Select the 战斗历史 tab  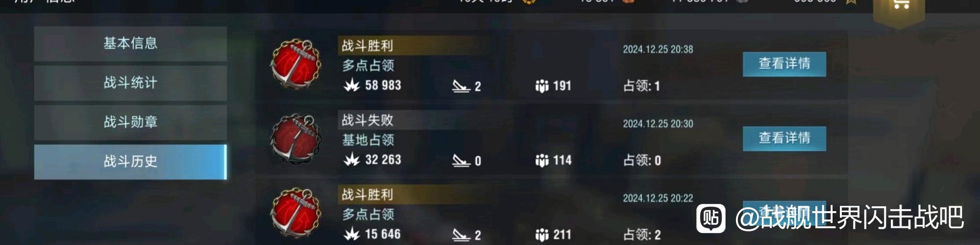[x=130, y=161]
